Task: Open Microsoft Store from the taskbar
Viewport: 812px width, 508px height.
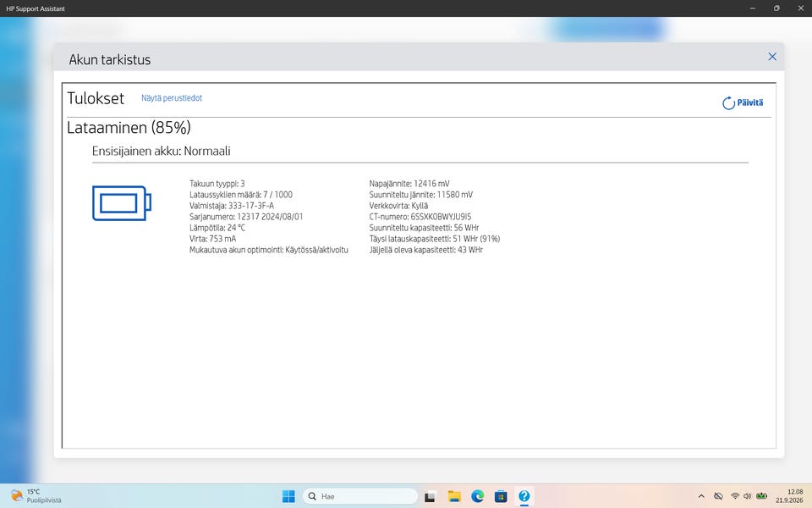Action: tap(501, 496)
